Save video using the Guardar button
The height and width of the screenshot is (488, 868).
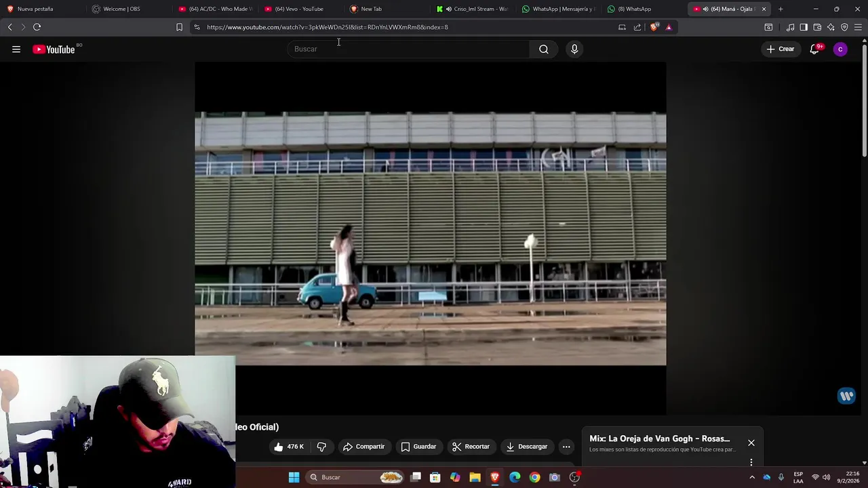418,447
